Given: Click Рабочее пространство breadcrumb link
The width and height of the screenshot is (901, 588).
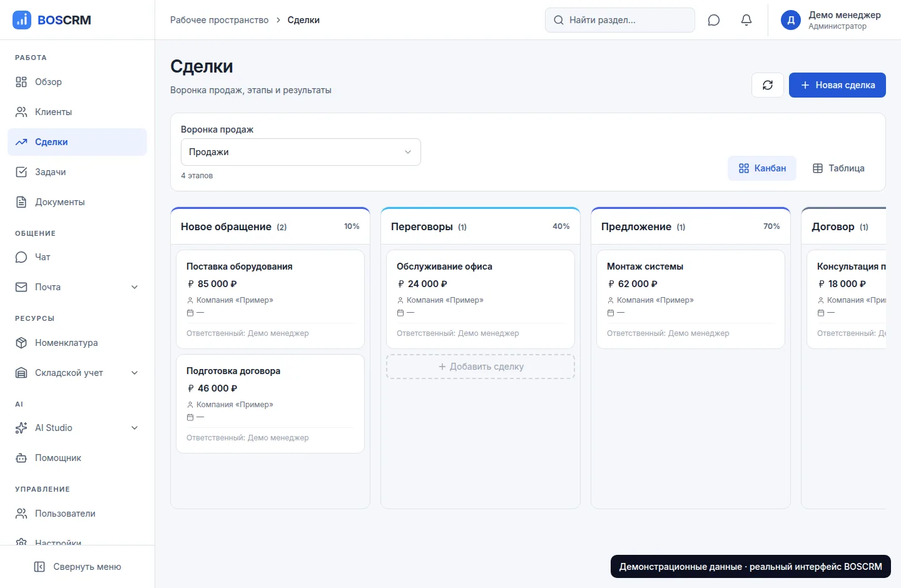Looking at the screenshot, I should pyautogui.click(x=219, y=20).
